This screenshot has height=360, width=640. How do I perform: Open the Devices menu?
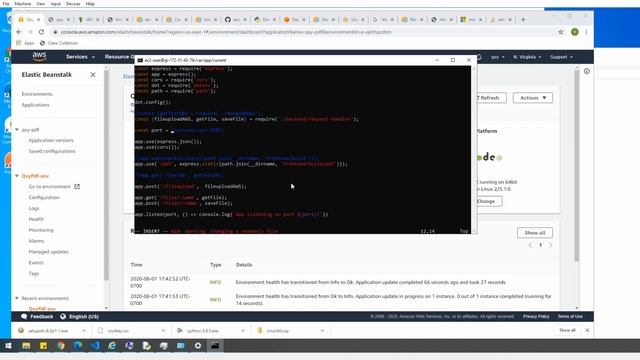(x=73, y=4)
